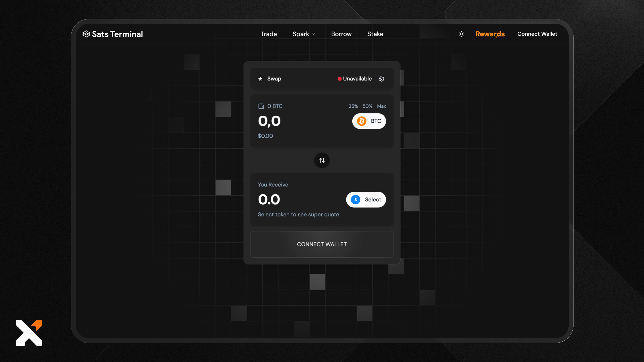
Task: Click the swap direction arrows button
Action: click(x=322, y=160)
